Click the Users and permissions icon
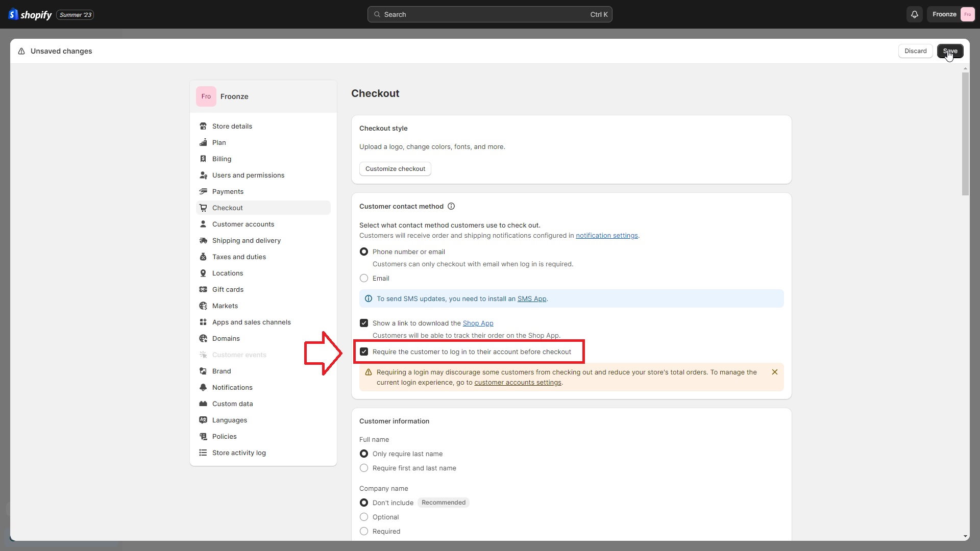The width and height of the screenshot is (980, 551). 203,176
